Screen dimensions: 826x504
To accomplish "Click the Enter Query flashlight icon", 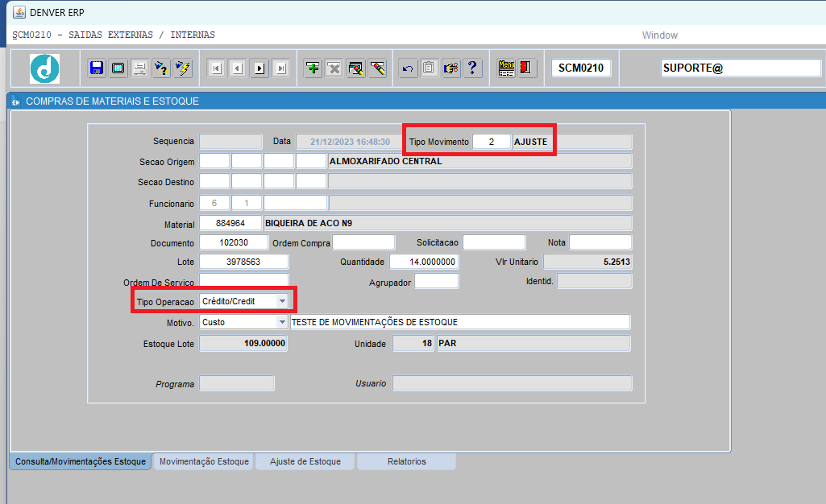I will point(161,68).
